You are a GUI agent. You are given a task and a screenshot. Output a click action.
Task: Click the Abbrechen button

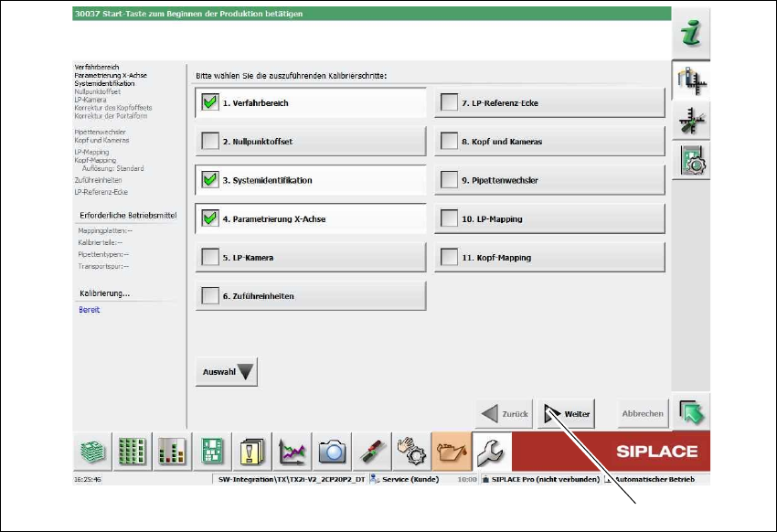pyautogui.click(x=643, y=413)
